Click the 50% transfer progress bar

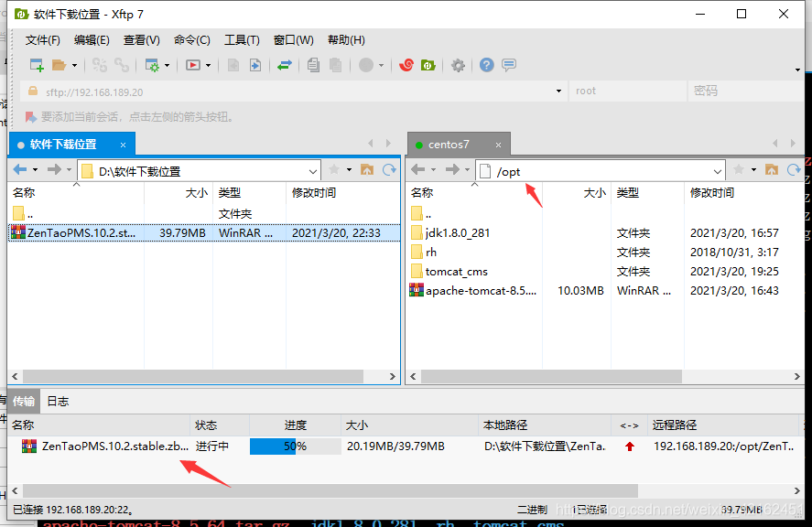(x=295, y=446)
